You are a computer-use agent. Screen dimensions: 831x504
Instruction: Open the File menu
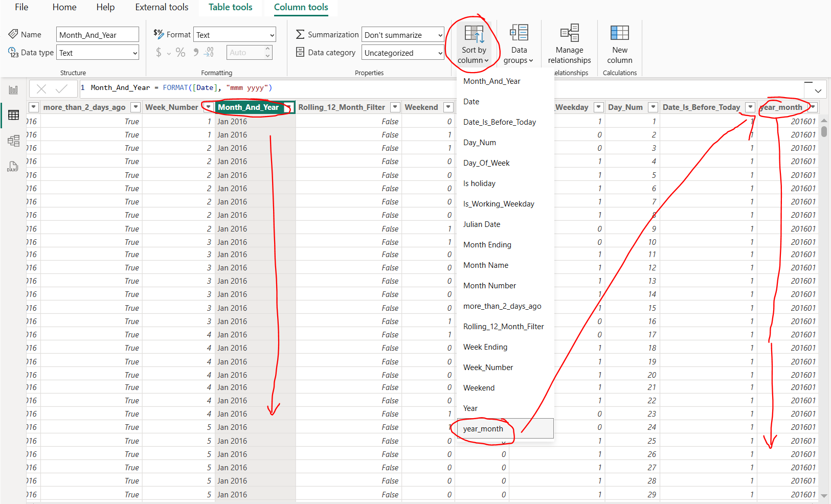(21, 7)
